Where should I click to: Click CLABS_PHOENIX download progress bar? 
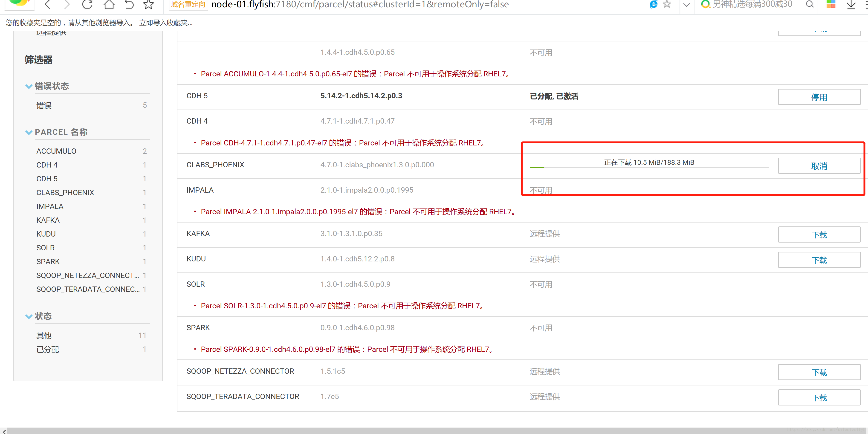point(649,167)
